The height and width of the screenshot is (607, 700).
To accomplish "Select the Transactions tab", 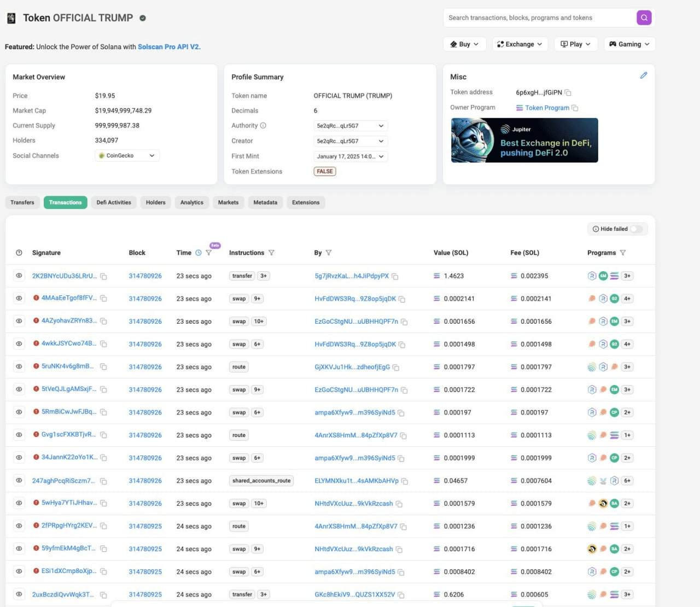I will 65,202.
